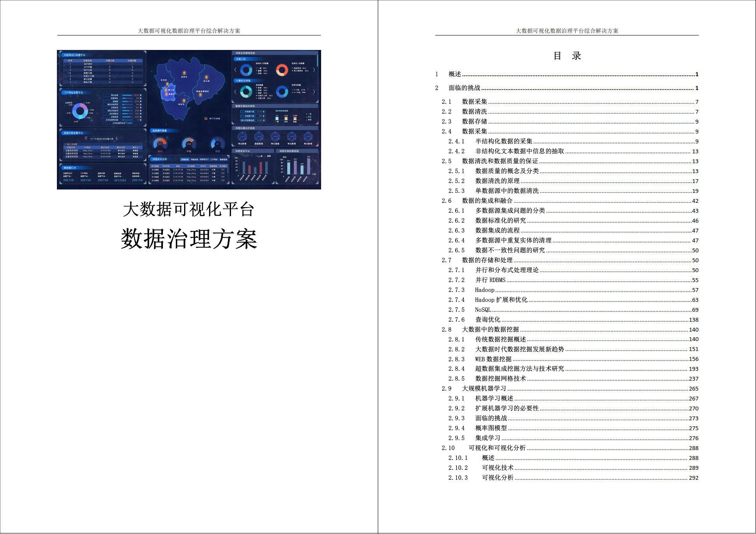Viewport: 756px width, 534px height.
Task: Jump to section 2.3 数据存储
Action: point(570,121)
